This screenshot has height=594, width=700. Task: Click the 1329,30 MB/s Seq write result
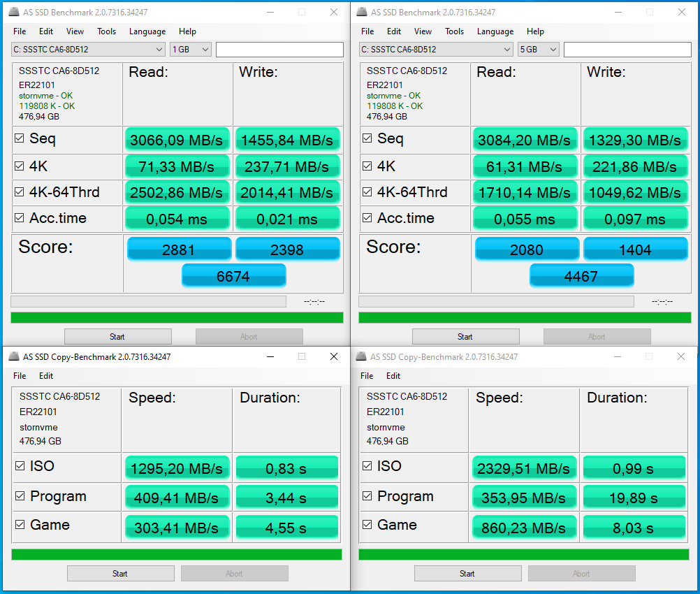(x=635, y=140)
